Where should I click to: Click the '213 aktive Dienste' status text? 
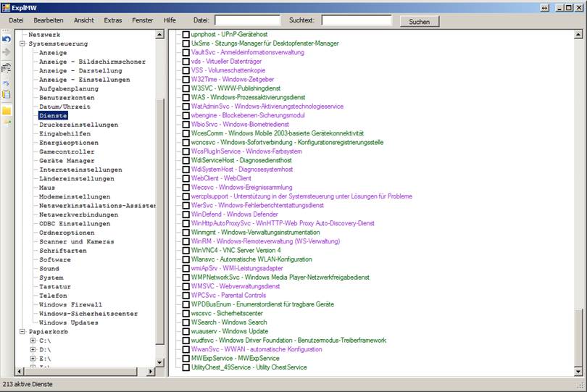[x=28, y=384]
